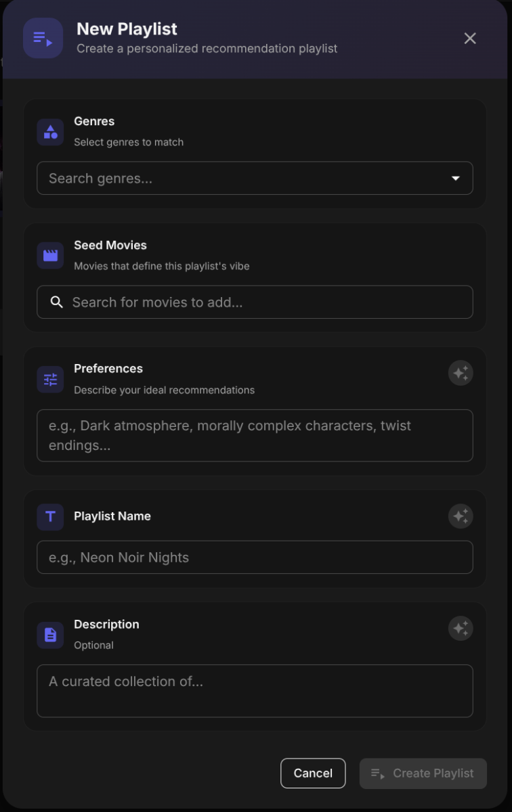The image size is (512, 812).
Task: Generate a playlist name with the sparkle icon
Action: [x=461, y=516]
